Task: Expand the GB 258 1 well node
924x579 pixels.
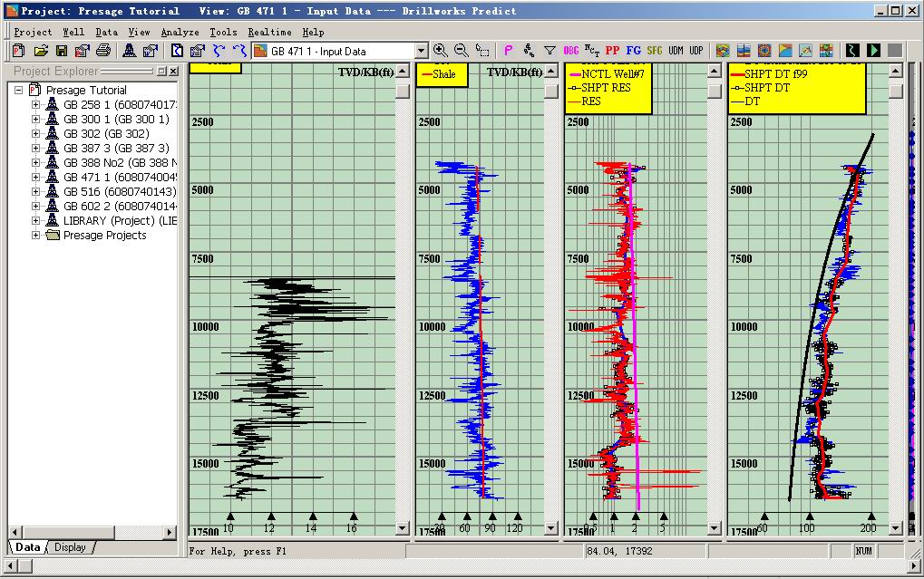Action: (x=36, y=105)
